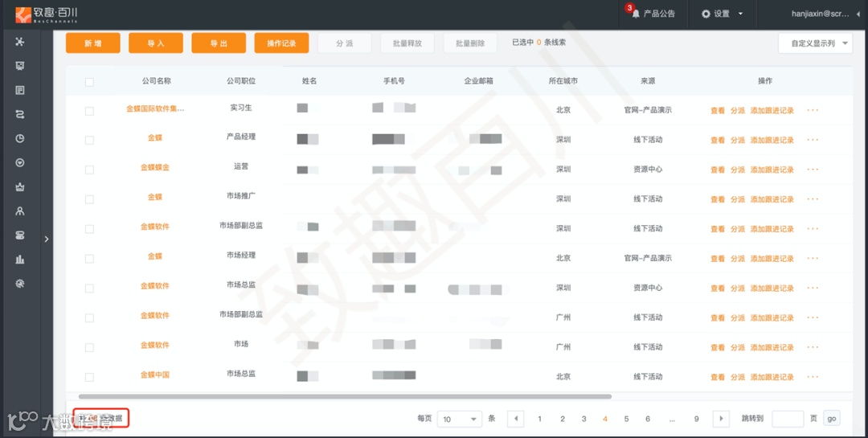Screen dimensions: 868x438
Task: Open the document form sidebar icon
Action: click(20, 90)
